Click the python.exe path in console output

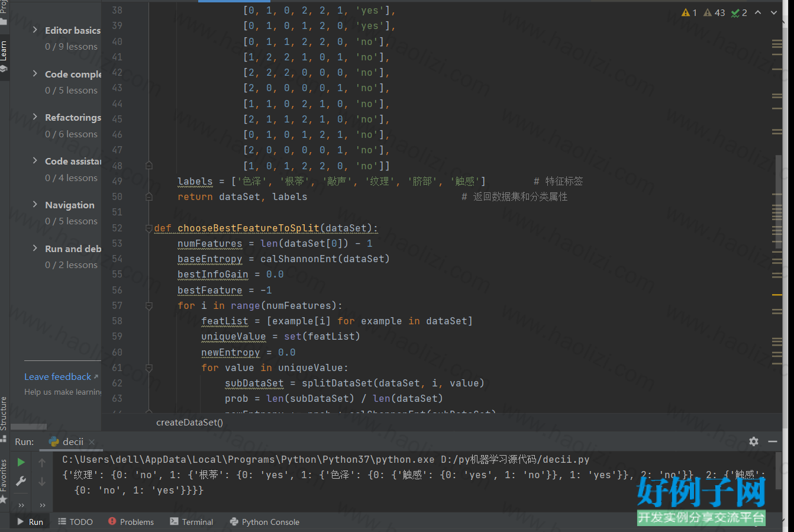coord(248,460)
